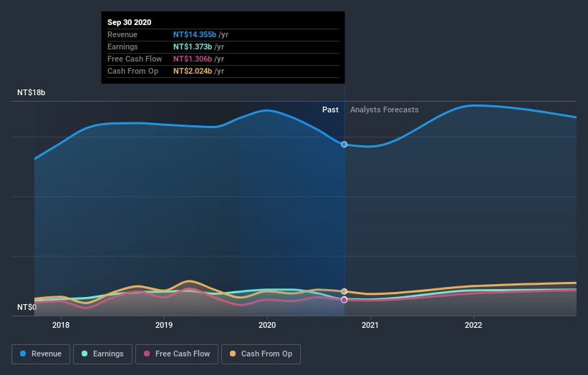Click the Cash From Op label in tooltip

(132, 71)
